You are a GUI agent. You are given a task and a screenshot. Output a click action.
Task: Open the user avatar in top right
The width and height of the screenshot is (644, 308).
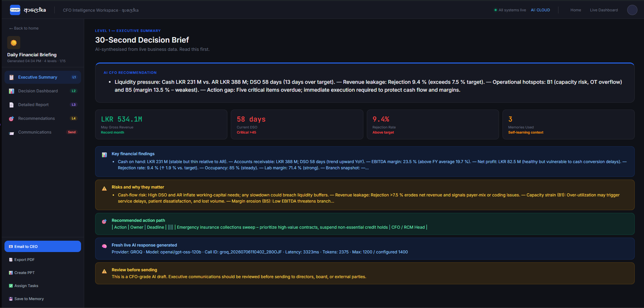632,10
